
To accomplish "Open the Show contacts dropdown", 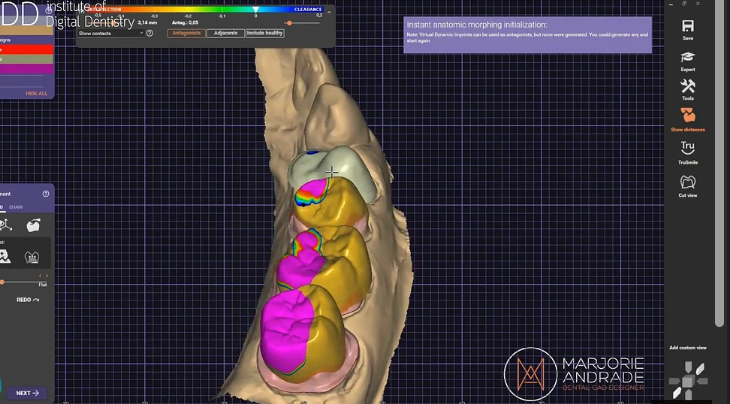I will [x=111, y=33].
